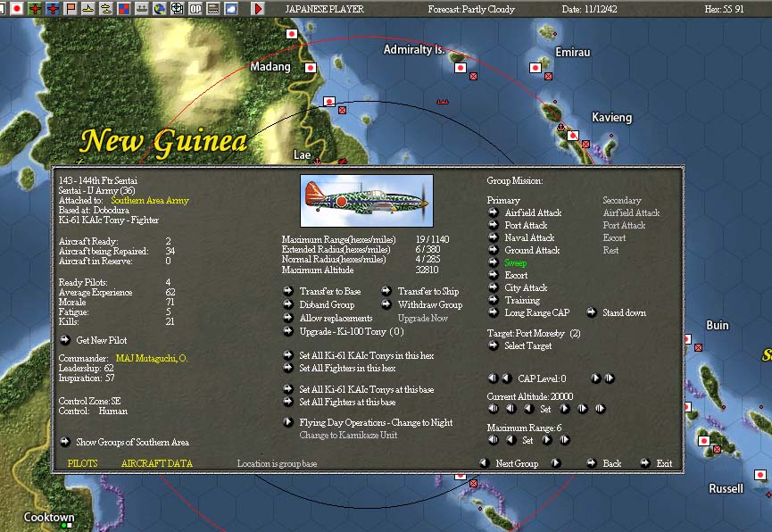
Task: Click the red play arrow to end turn
Action: (258, 8)
